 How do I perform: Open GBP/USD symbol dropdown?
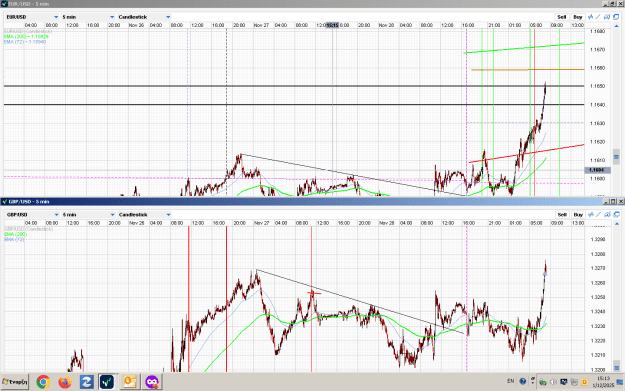(32, 214)
